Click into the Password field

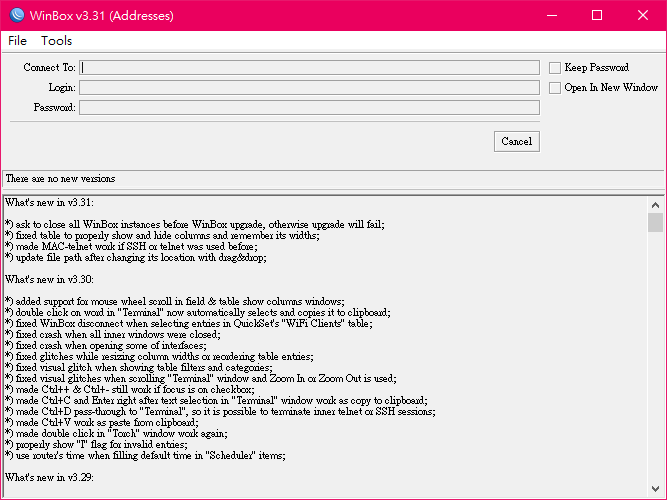[309, 108]
